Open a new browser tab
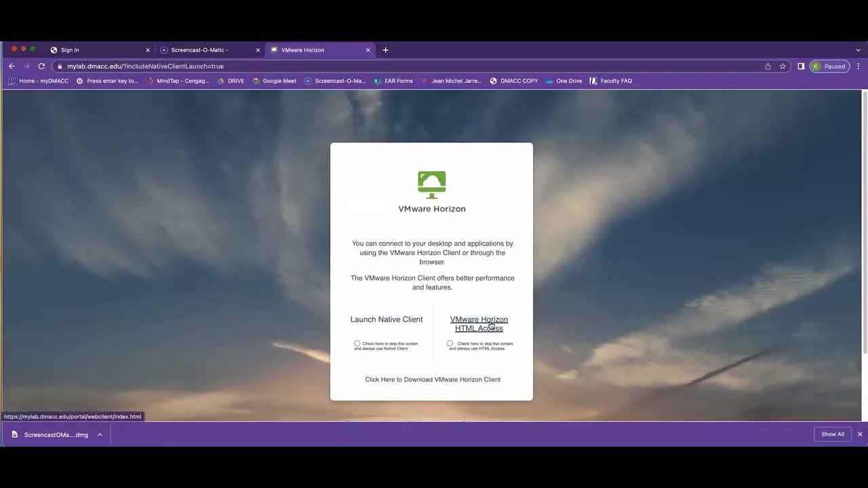Screen dimensions: 868x488 point(385,50)
